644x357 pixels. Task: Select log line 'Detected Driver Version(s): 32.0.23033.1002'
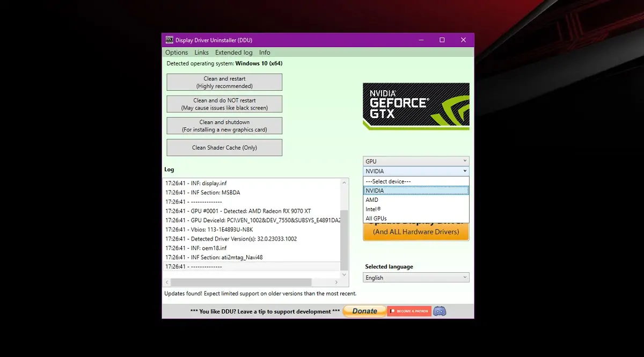pyautogui.click(x=251, y=239)
